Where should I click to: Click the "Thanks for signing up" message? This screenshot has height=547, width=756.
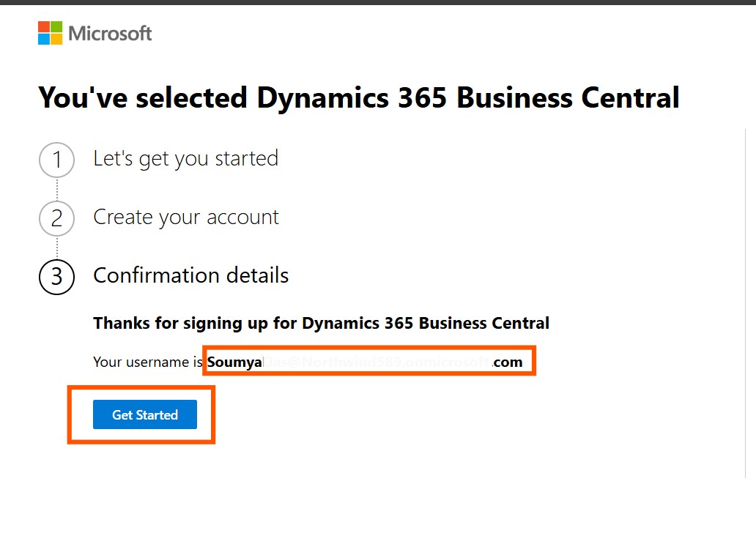point(321,323)
